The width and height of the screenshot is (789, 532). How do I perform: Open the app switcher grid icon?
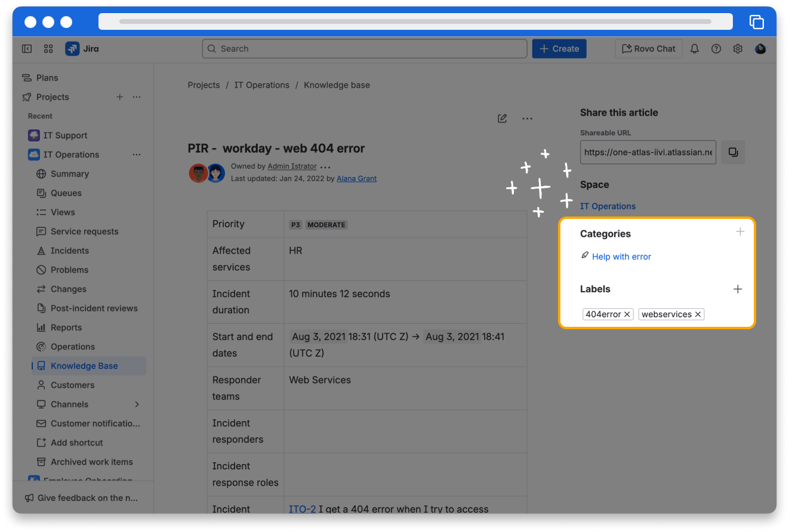(48, 49)
